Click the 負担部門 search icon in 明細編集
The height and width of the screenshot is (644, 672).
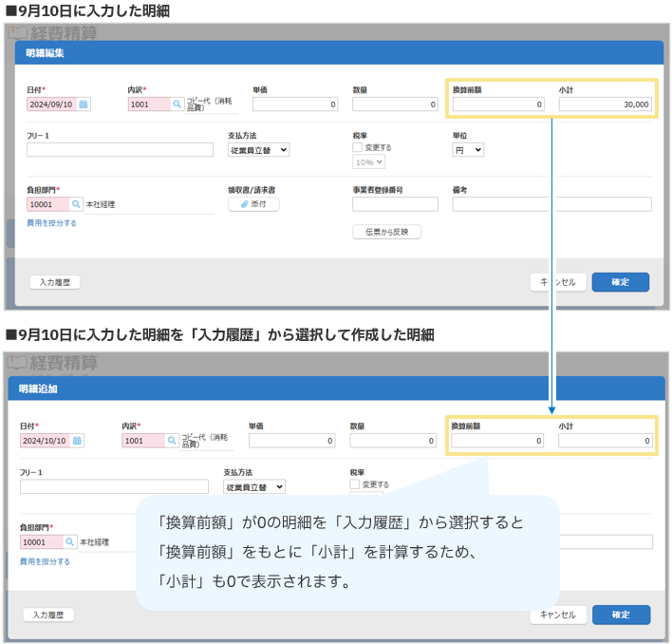click(77, 204)
